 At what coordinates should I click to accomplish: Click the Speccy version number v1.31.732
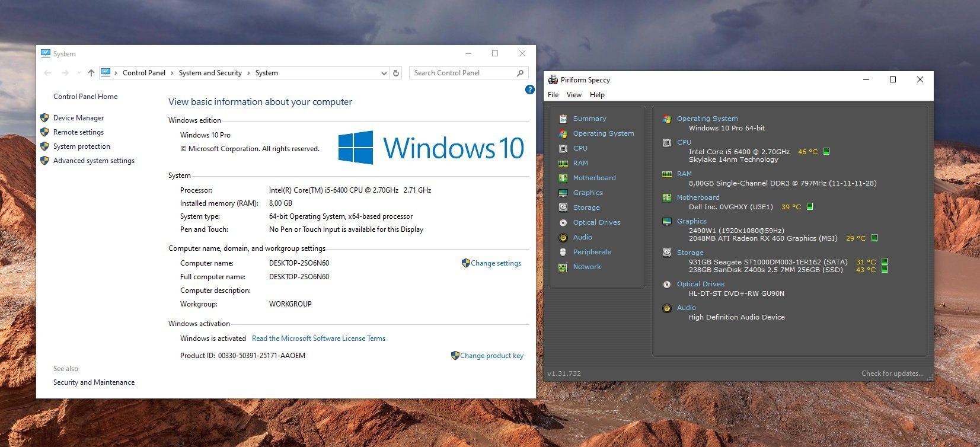(564, 373)
